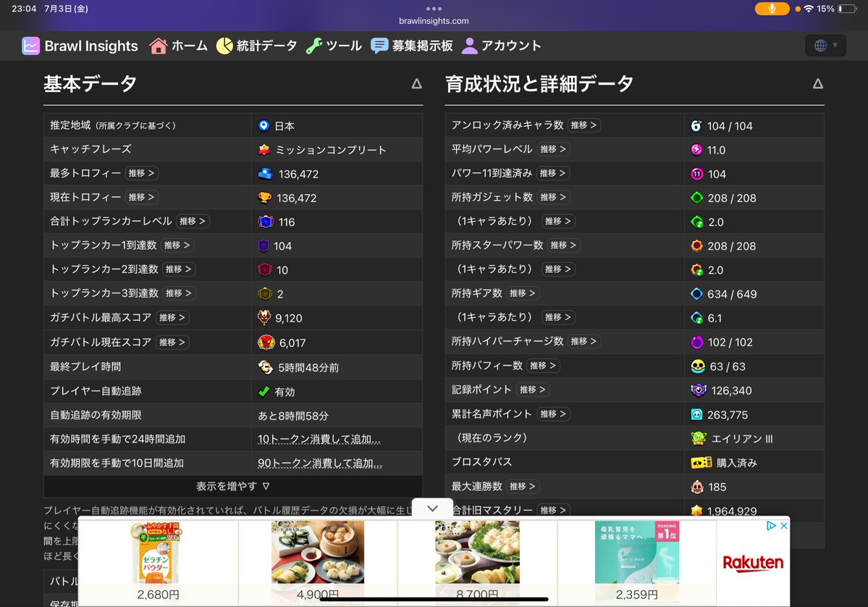Click the star power icon for 所持スターパワー数
The height and width of the screenshot is (607, 868).
click(697, 246)
